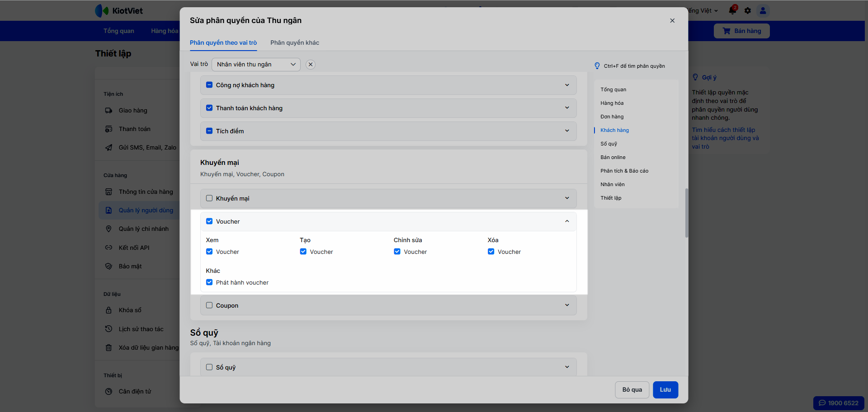Click the Giao hàng truck icon
Image resolution: width=868 pixels, height=412 pixels.
coord(108,111)
